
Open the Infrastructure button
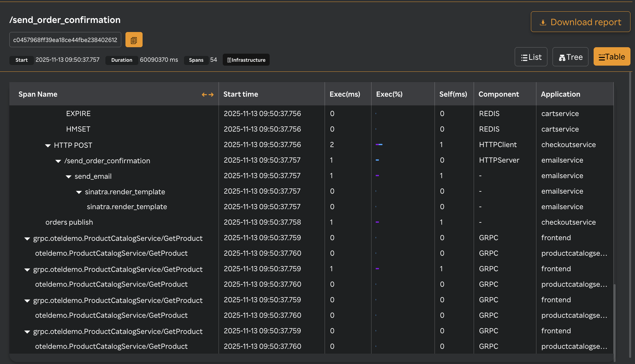246,60
